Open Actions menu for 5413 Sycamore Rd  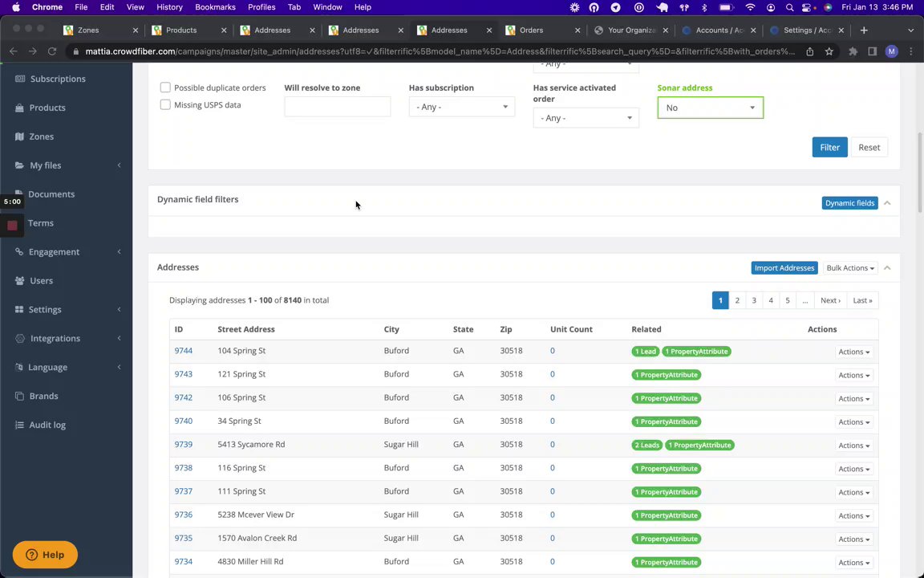[x=854, y=446]
